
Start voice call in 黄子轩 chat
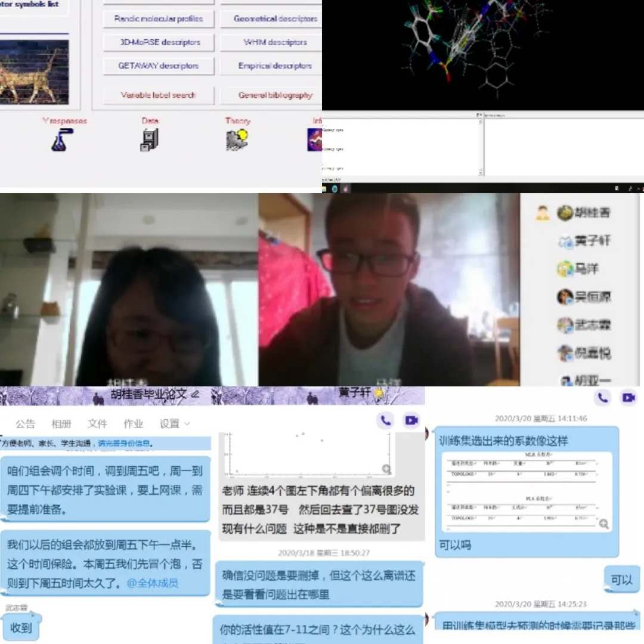(x=386, y=420)
